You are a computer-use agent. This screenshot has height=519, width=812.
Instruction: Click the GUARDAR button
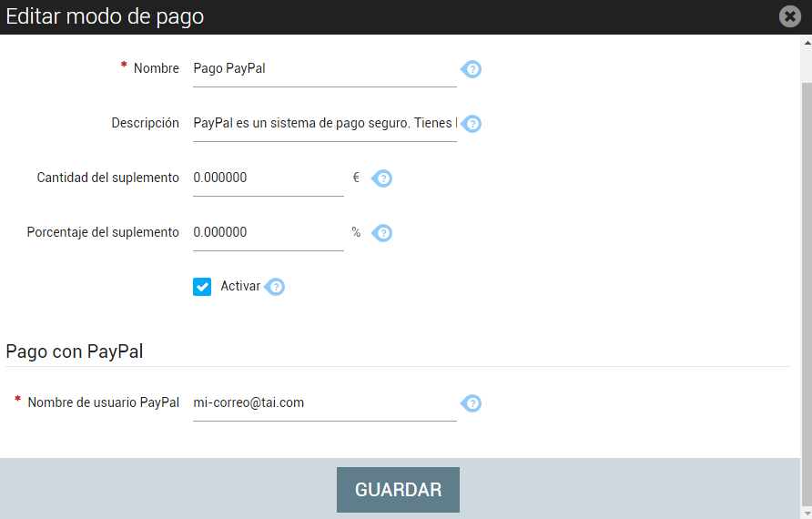(x=398, y=490)
